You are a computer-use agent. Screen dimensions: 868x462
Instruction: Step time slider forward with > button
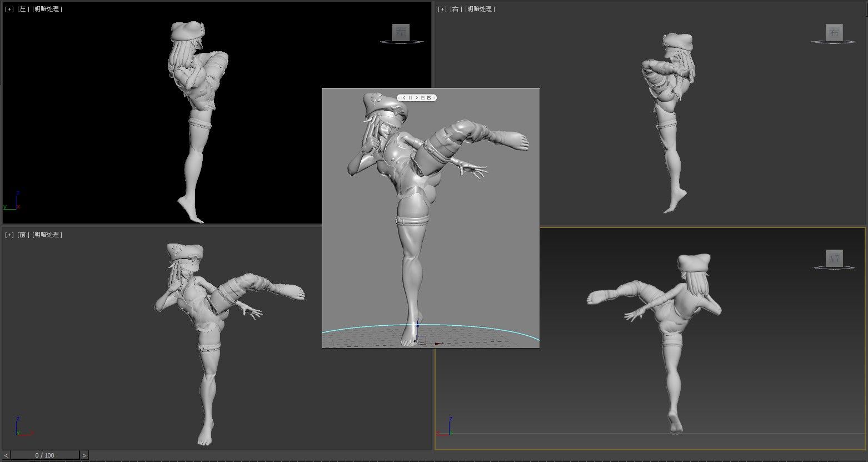pyautogui.click(x=84, y=455)
